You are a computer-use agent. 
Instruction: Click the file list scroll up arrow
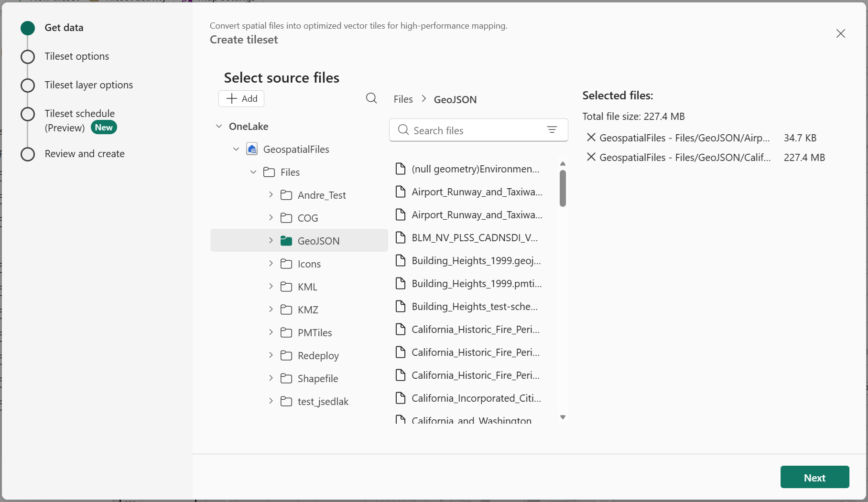563,164
